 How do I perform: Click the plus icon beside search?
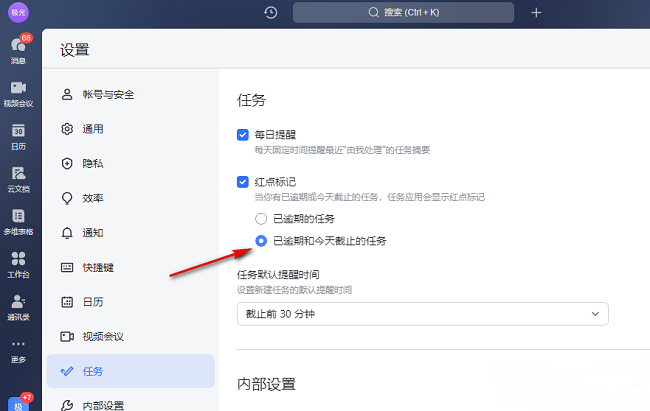point(536,12)
